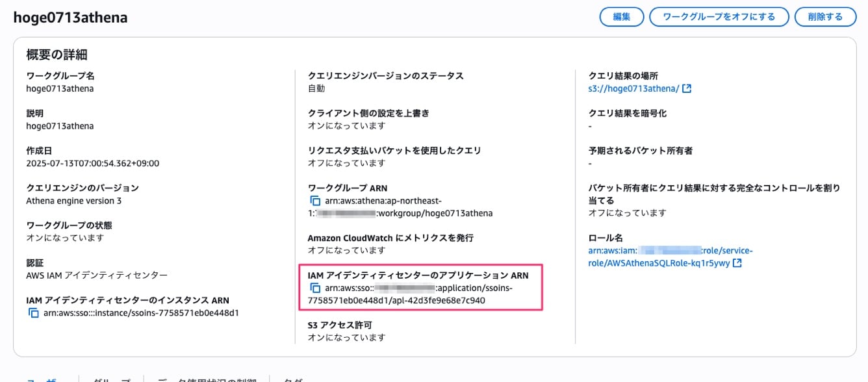The width and height of the screenshot is (868, 382).
Task: Select the ssoins-7758571eb0e448d1 instance ARN text
Action: 142,313
